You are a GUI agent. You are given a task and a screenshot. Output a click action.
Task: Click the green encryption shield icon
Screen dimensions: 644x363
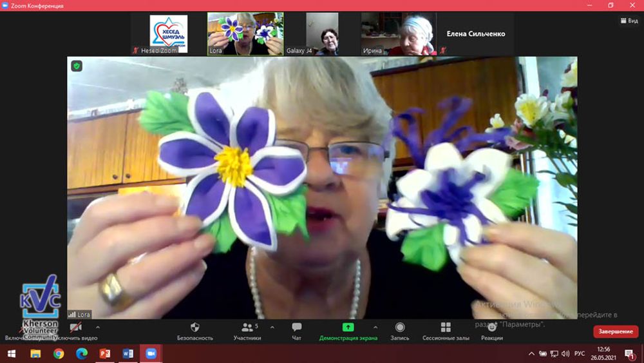pyautogui.click(x=77, y=66)
